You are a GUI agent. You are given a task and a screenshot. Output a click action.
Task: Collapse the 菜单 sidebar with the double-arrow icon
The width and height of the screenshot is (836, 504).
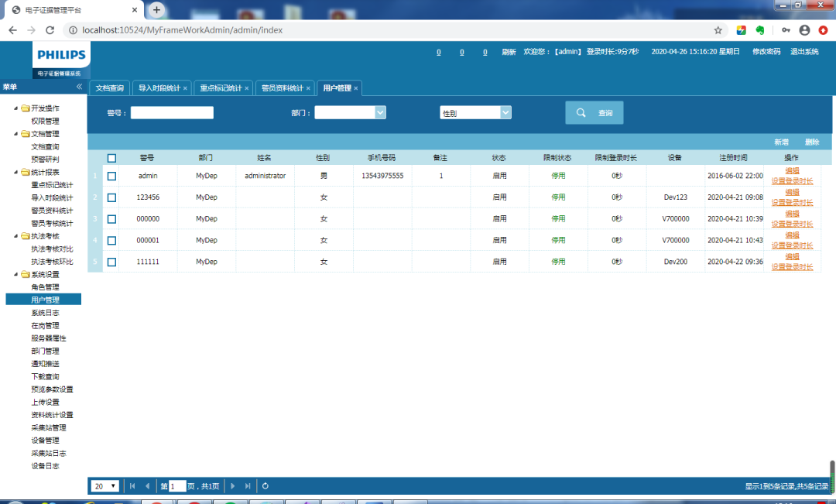pyautogui.click(x=79, y=87)
